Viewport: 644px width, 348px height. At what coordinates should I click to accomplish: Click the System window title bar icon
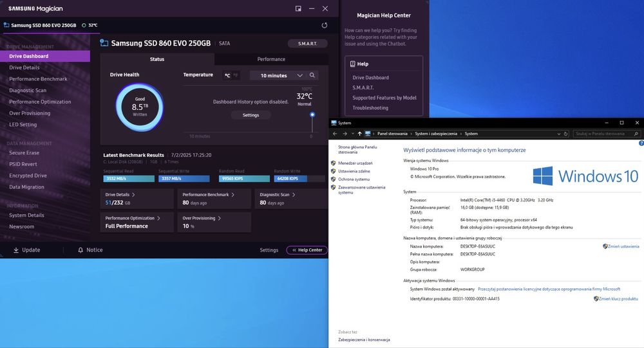[334, 123]
